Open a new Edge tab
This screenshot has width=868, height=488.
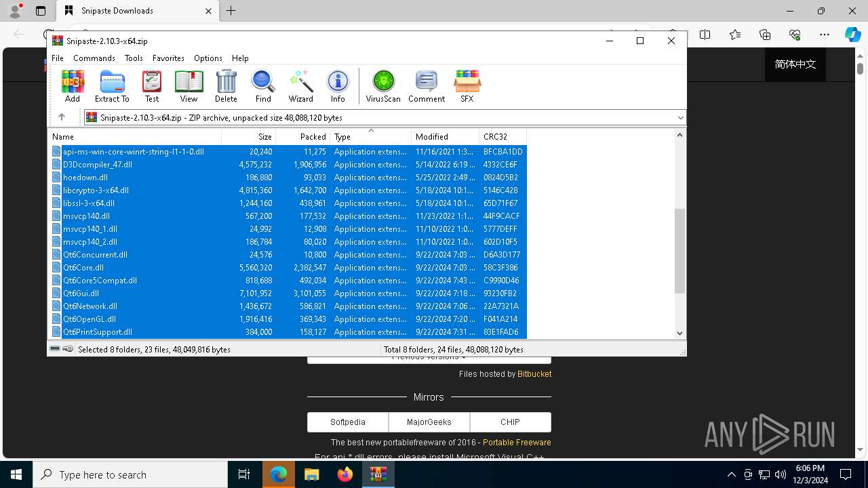231,11
